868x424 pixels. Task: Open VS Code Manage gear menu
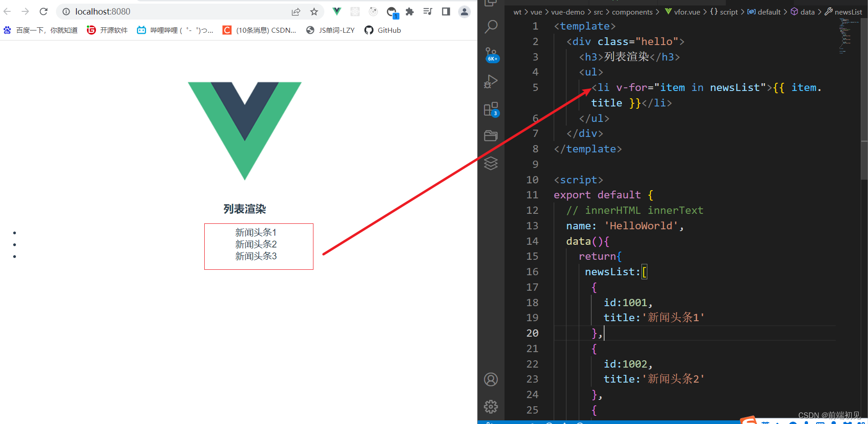click(x=491, y=407)
